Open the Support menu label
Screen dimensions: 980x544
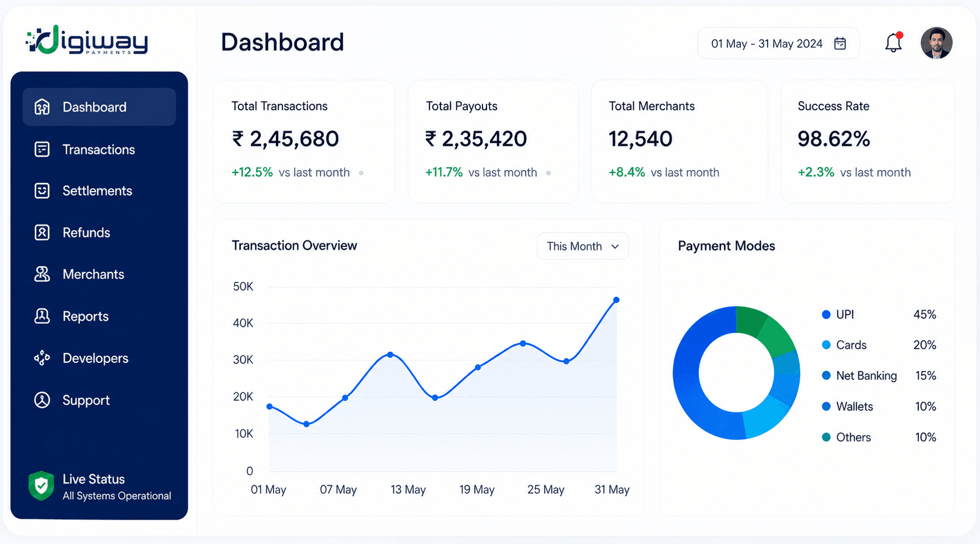[x=86, y=400]
